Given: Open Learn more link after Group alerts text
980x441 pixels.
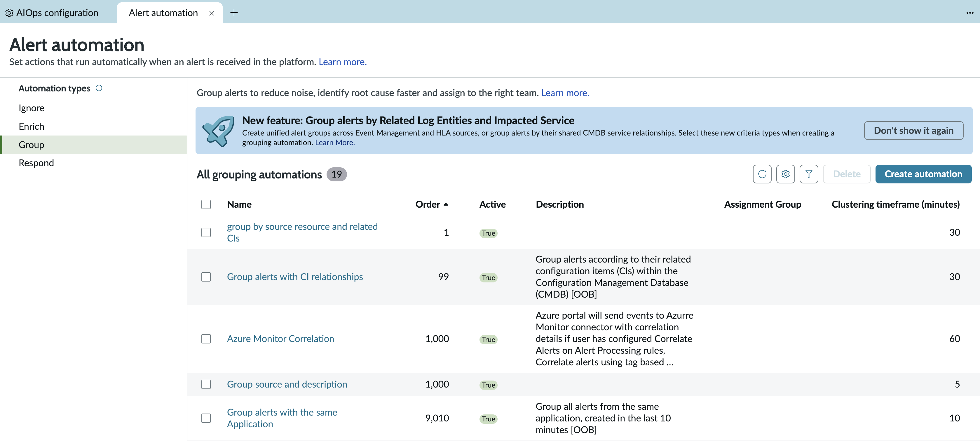Looking at the screenshot, I should (x=565, y=93).
